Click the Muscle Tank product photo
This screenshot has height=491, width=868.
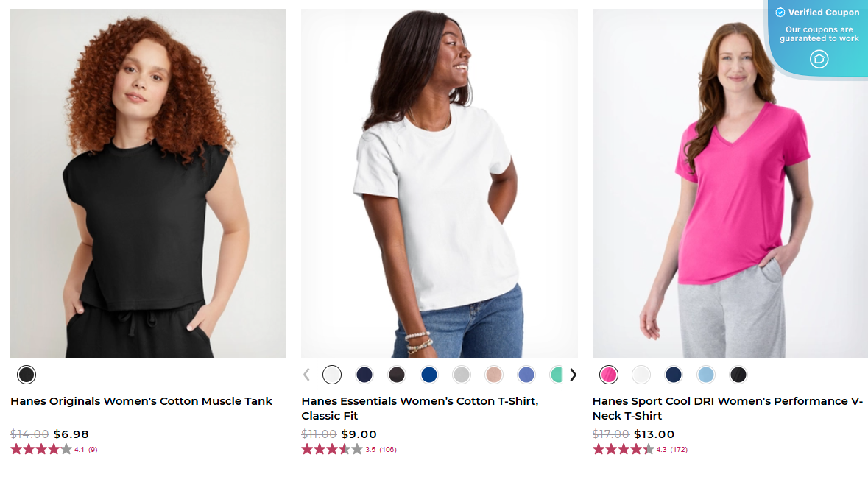(x=147, y=183)
